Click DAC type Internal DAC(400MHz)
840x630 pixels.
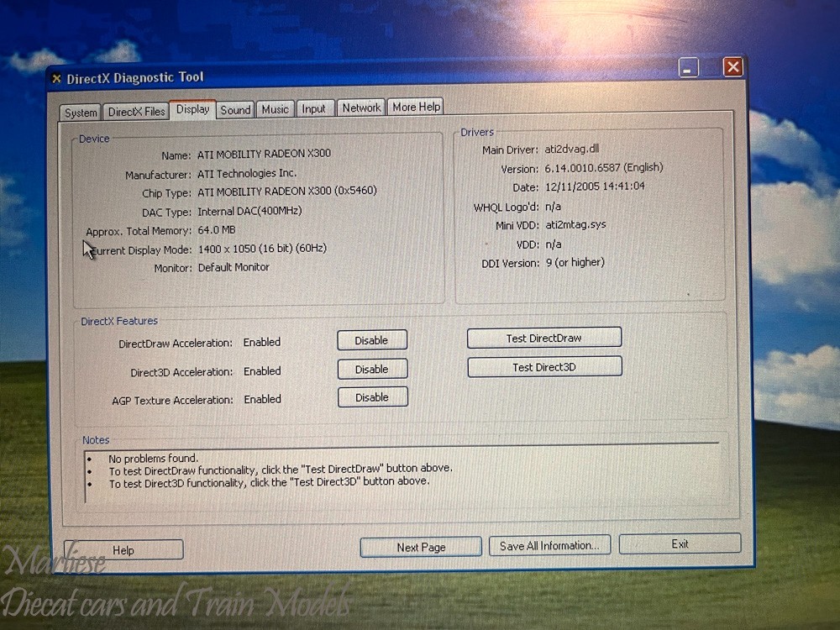tap(249, 211)
